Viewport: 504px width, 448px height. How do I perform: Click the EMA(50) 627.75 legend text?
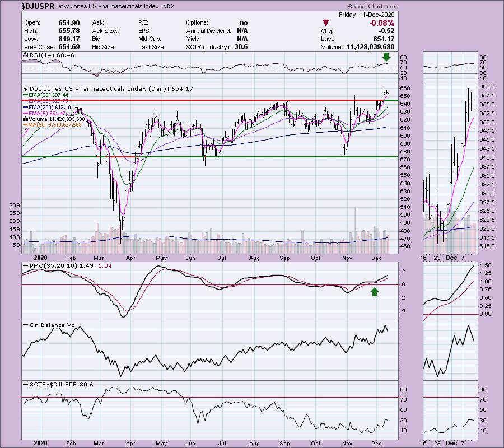49,101
